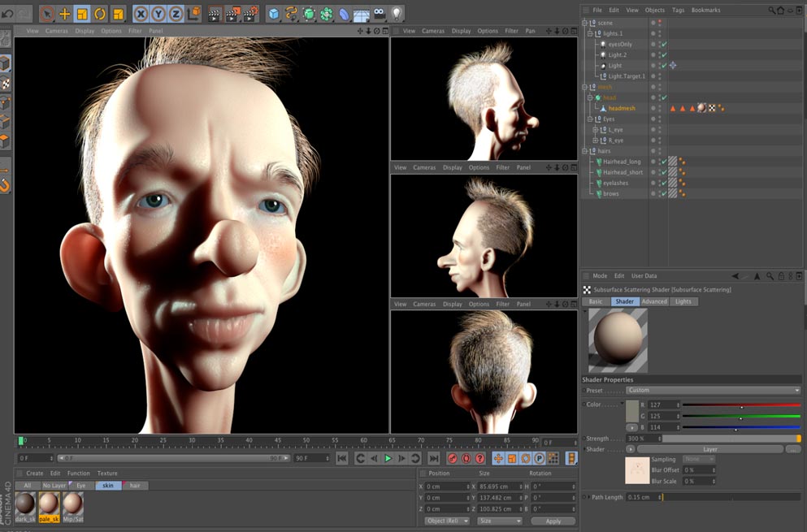Click the blue deformer icon
The image size is (807, 532).
point(343,14)
